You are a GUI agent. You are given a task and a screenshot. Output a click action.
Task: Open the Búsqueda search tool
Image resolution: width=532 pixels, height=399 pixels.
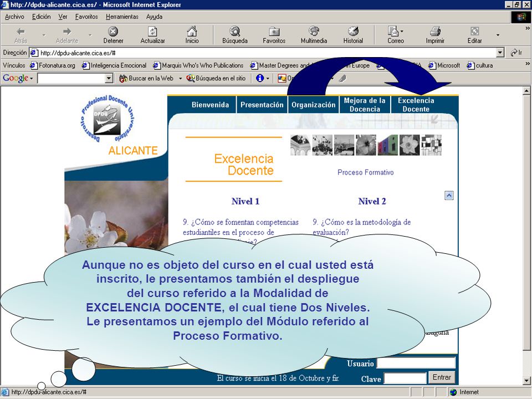click(235, 34)
